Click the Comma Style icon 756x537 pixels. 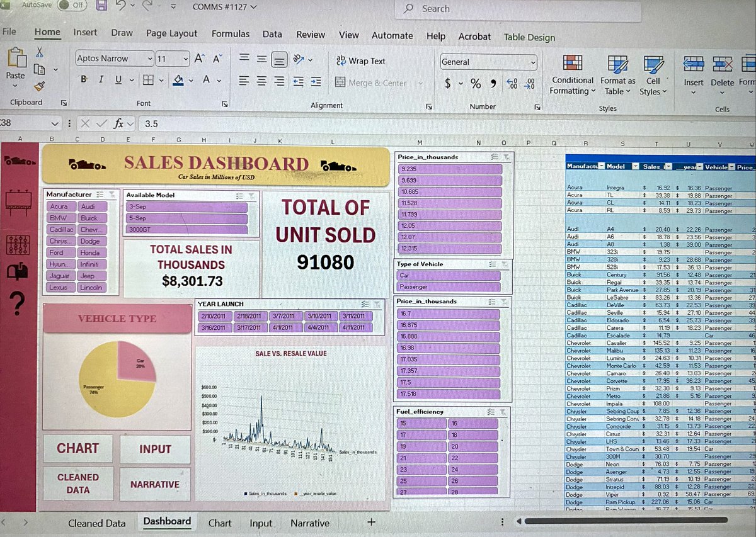493,83
